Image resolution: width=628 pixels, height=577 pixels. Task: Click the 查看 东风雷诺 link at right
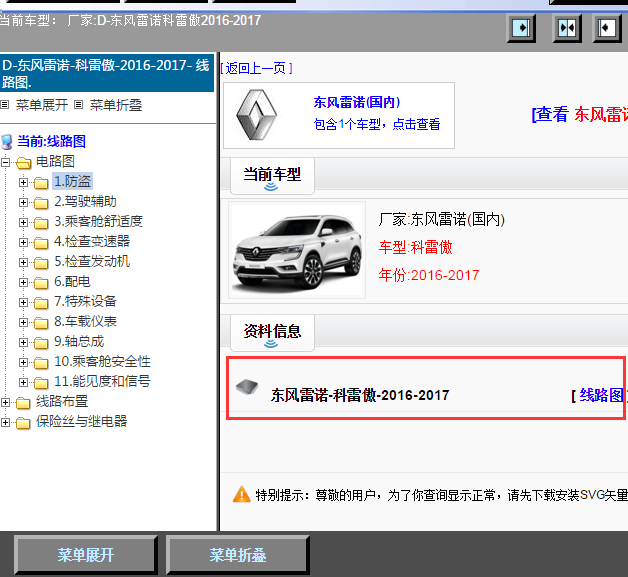(580, 115)
